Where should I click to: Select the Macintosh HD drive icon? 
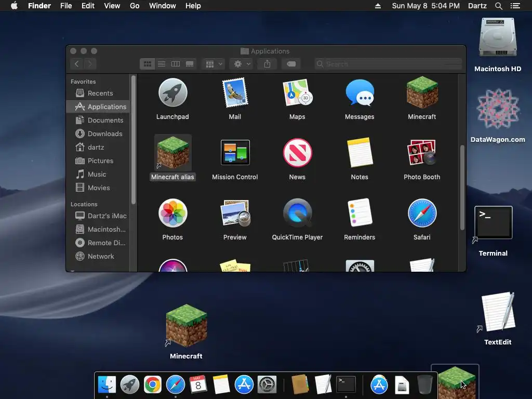click(498, 37)
